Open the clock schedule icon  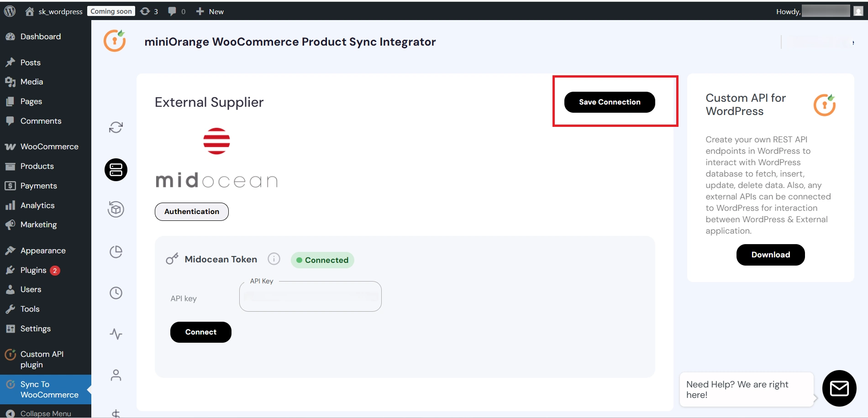click(116, 293)
